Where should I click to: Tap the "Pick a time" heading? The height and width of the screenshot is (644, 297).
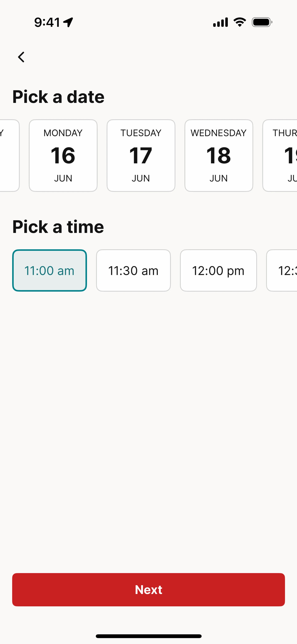tap(58, 227)
